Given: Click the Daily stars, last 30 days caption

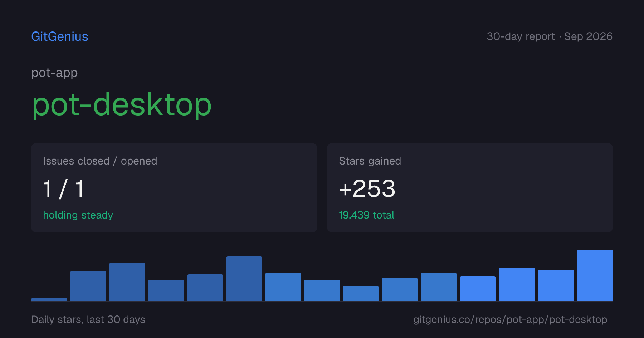Looking at the screenshot, I should tap(88, 319).
